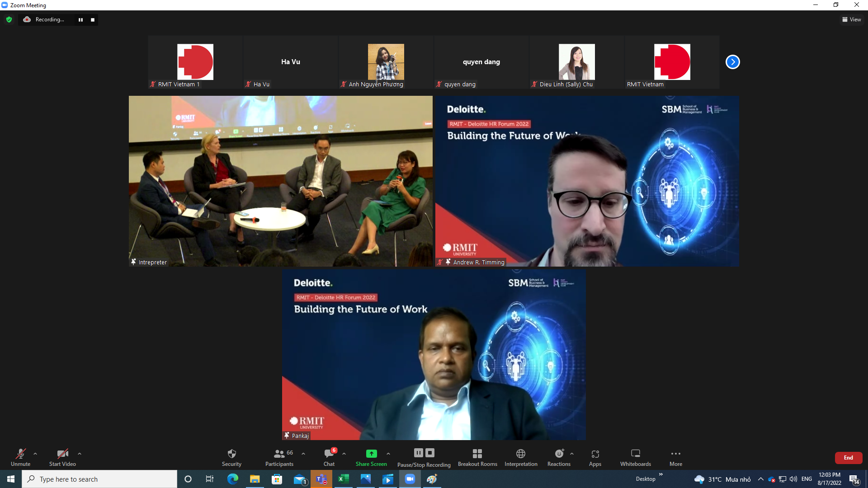
Task: Unmute the microphone
Action: click(x=21, y=457)
